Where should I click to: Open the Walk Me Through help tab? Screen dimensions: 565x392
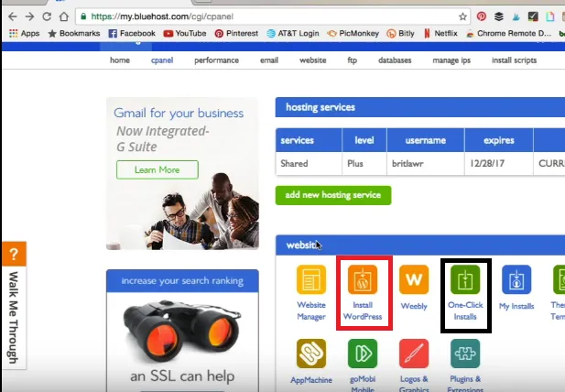(14, 318)
